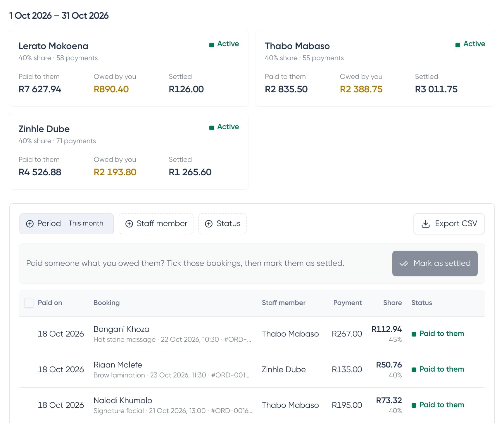504x423 pixels.
Task: Select the Riaan Molefe booking name
Action: 118,365
